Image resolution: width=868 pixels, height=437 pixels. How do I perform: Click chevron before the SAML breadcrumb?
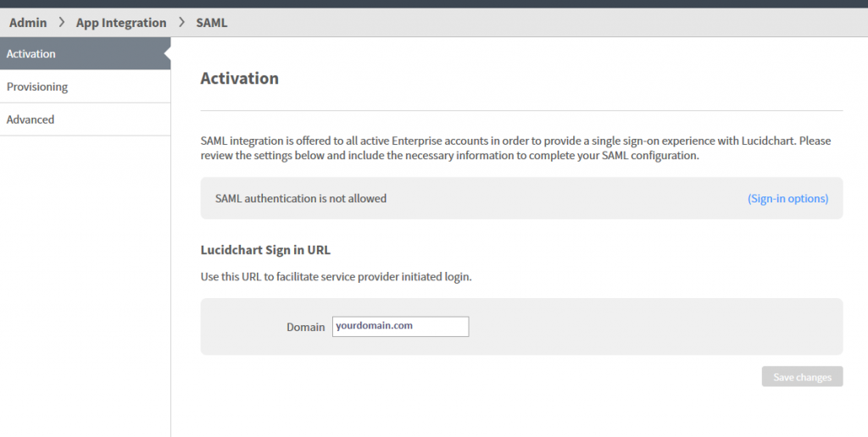point(181,23)
